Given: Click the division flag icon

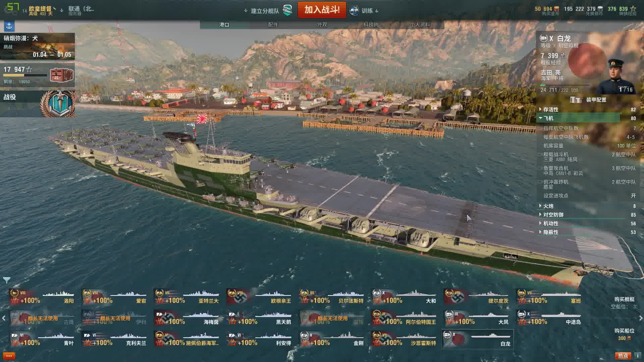Looking at the screenshot, I should coord(287,10).
